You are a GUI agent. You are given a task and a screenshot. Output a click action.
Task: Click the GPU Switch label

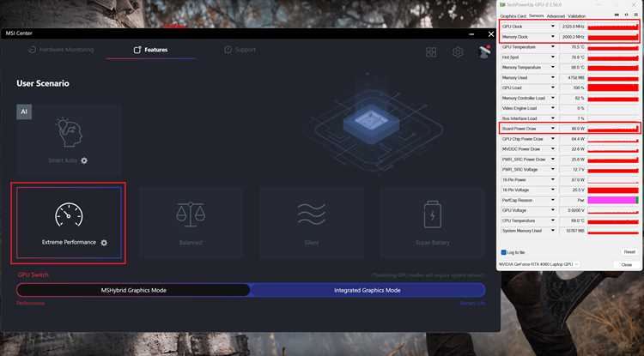[x=33, y=275]
